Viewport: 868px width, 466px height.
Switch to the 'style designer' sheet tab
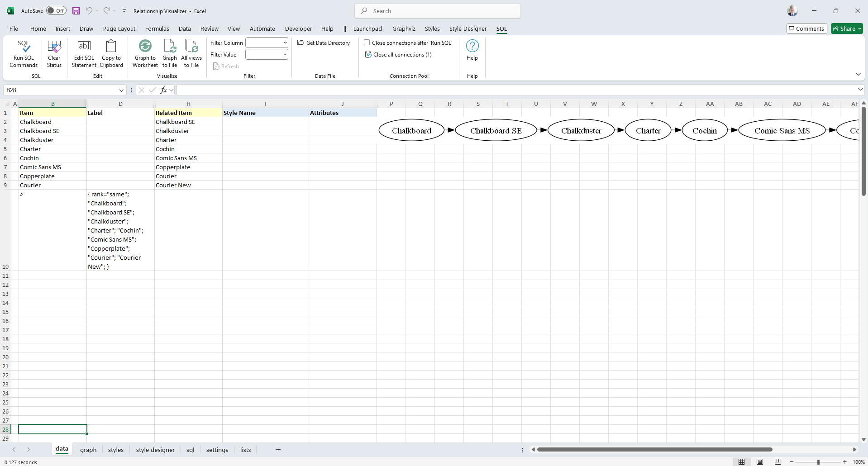[x=155, y=450]
